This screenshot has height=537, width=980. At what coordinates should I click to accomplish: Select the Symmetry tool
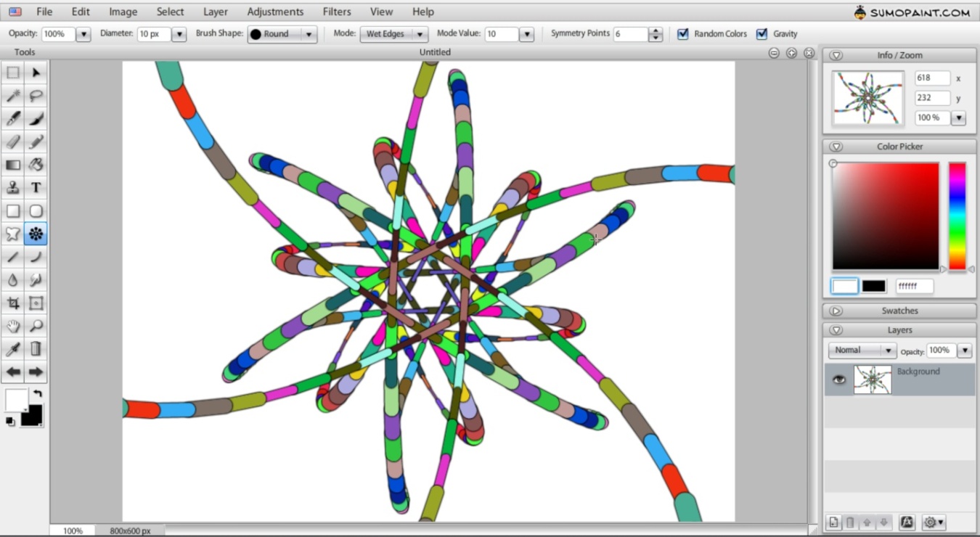coord(36,234)
